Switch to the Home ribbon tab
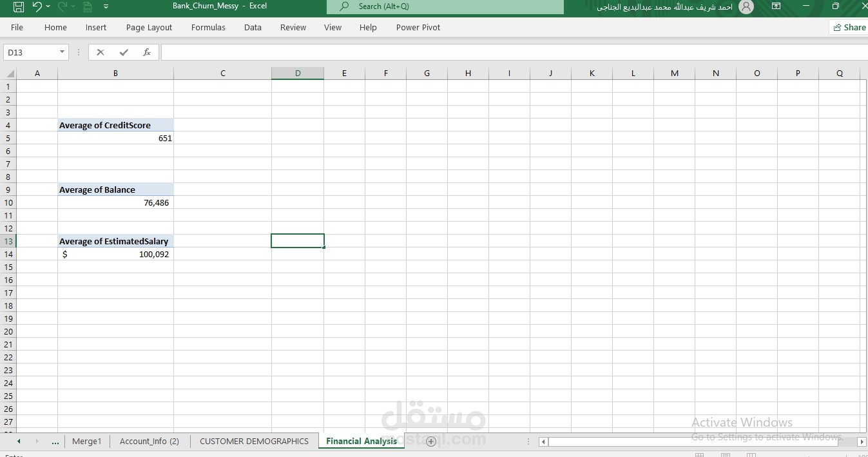Viewport: 868px width, 457px height. click(x=55, y=27)
